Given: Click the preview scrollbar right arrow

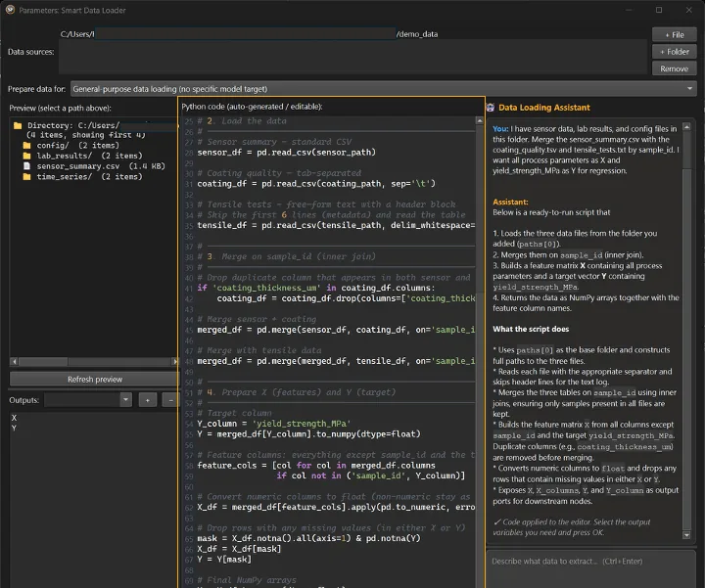Looking at the screenshot, I should tap(175, 362).
